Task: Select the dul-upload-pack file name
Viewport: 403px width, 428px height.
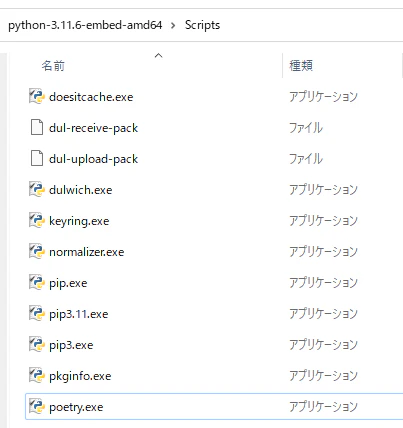Action: (93, 159)
